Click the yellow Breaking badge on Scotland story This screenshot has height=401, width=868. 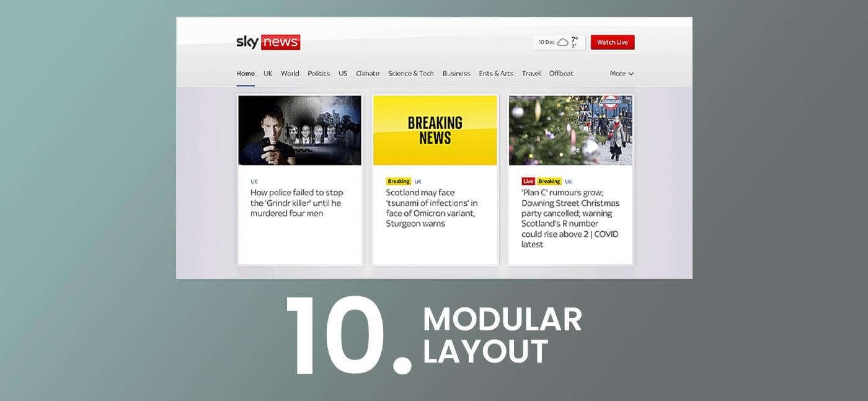pos(399,181)
